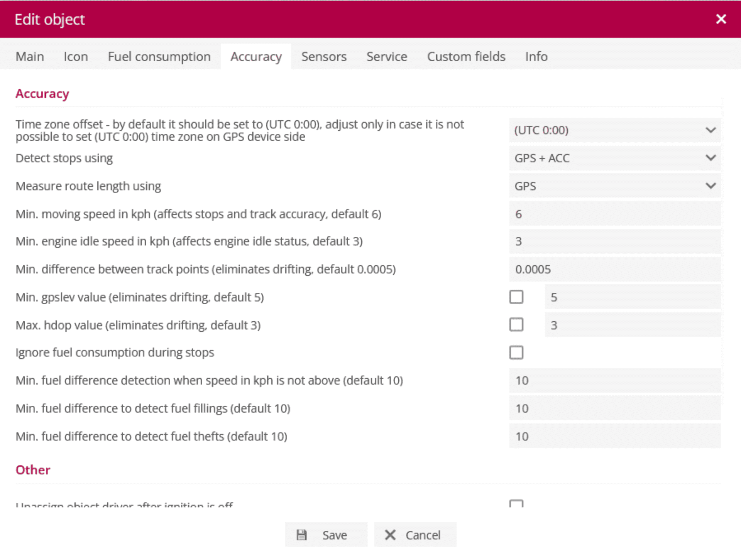
Task: Open the Service tab
Action: (386, 57)
